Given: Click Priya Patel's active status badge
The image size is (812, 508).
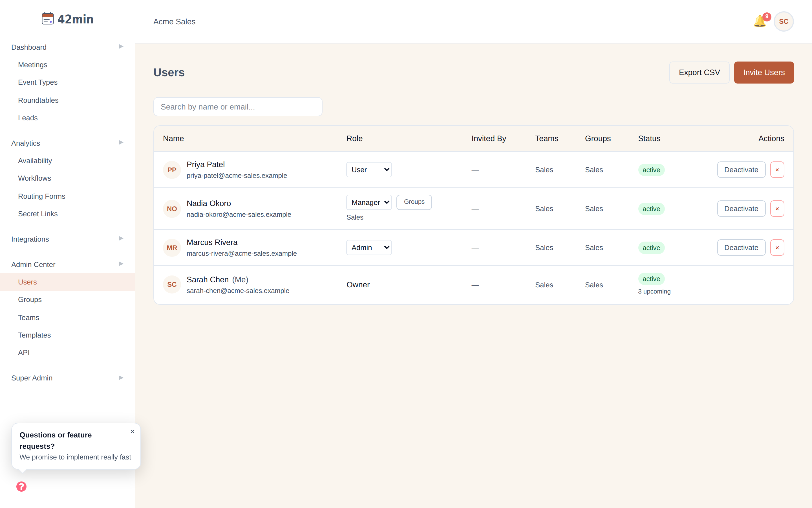Looking at the screenshot, I should pyautogui.click(x=651, y=170).
